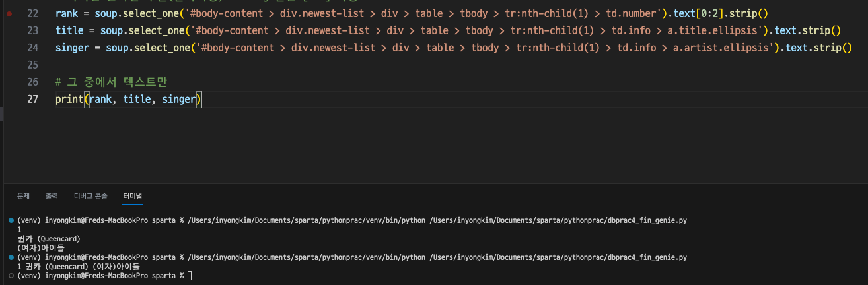The image size is (868, 285).
Task: Click the print keyword on line 27
Action: [69, 99]
